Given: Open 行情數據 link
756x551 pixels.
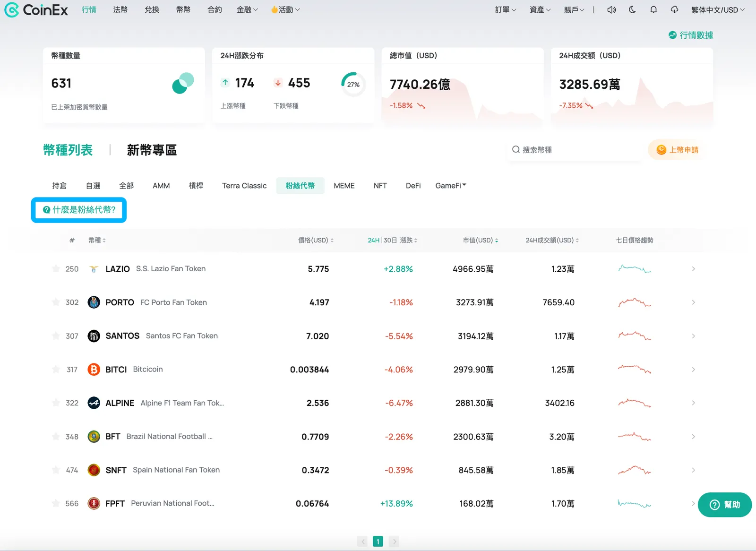Looking at the screenshot, I should click(691, 35).
